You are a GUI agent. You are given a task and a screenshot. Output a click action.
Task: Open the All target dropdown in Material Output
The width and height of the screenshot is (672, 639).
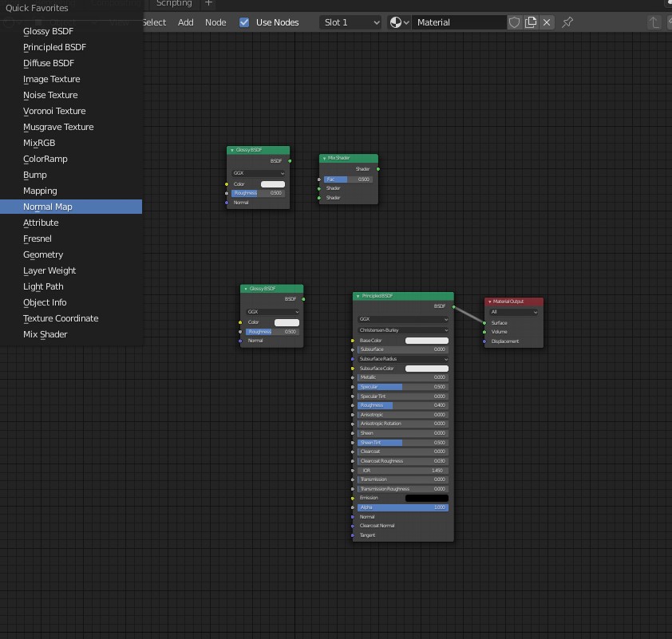tap(514, 312)
